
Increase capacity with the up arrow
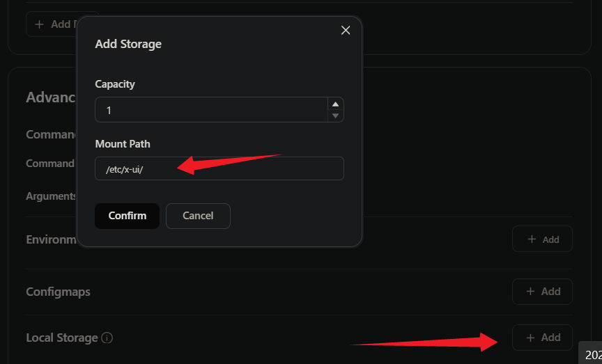click(336, 104)
